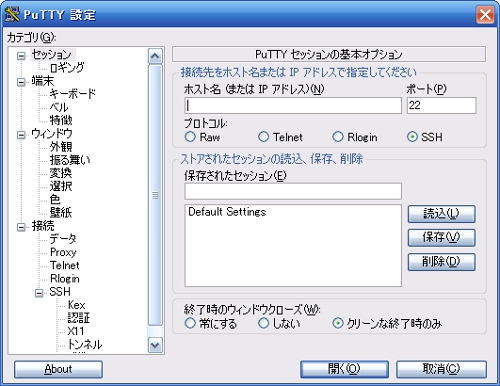Open 振る舞い category
The width and height of the screenshot is (500, 386).
pyautogui.click(x=70, y=160)
